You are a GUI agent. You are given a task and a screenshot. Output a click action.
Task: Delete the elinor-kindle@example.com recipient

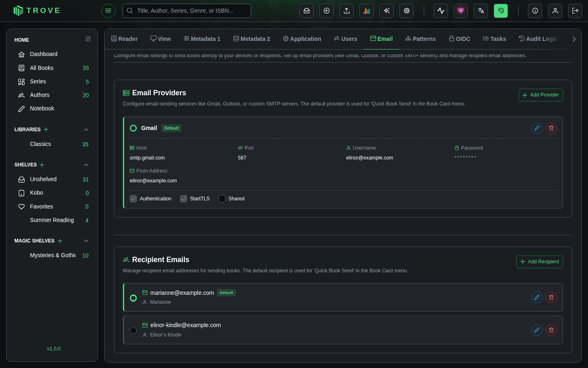tap(551, 330)
